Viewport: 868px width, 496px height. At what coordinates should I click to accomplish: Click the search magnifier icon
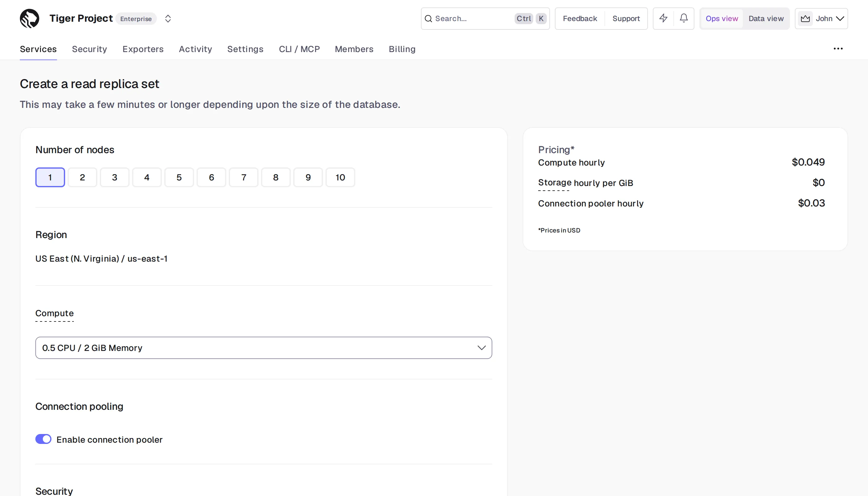point(428,19)
